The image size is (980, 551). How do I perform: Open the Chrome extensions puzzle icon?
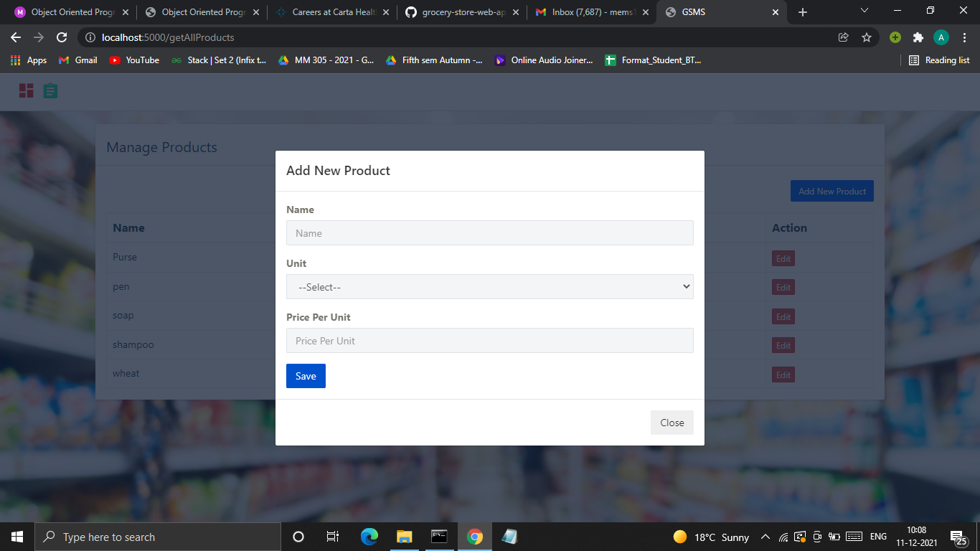click(x=918, y=37)
